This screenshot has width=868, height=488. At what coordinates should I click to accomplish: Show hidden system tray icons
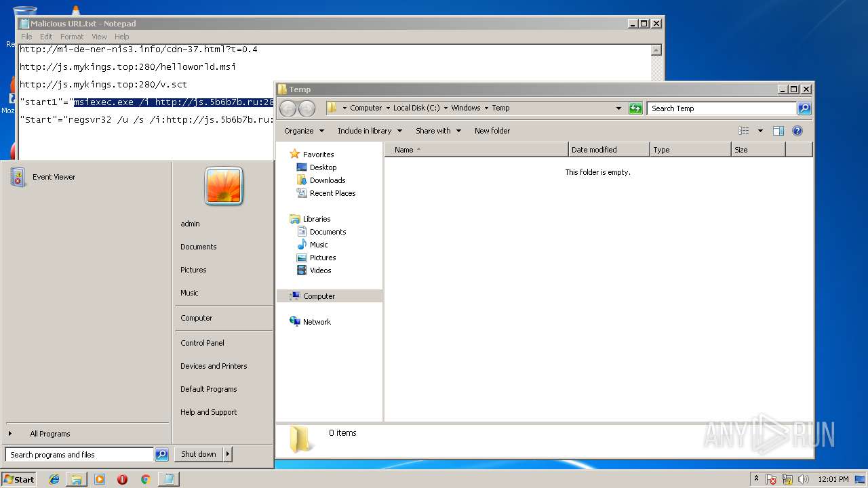click(756, 479)
